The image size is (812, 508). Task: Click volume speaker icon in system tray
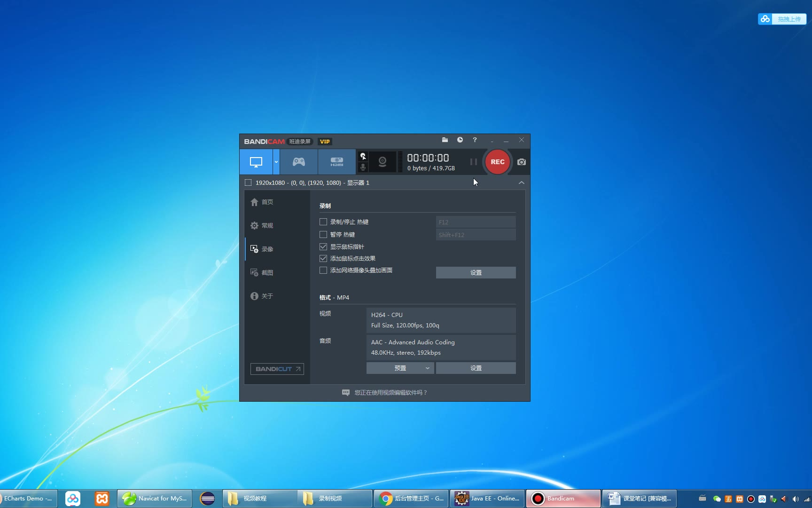coord(795,499)
